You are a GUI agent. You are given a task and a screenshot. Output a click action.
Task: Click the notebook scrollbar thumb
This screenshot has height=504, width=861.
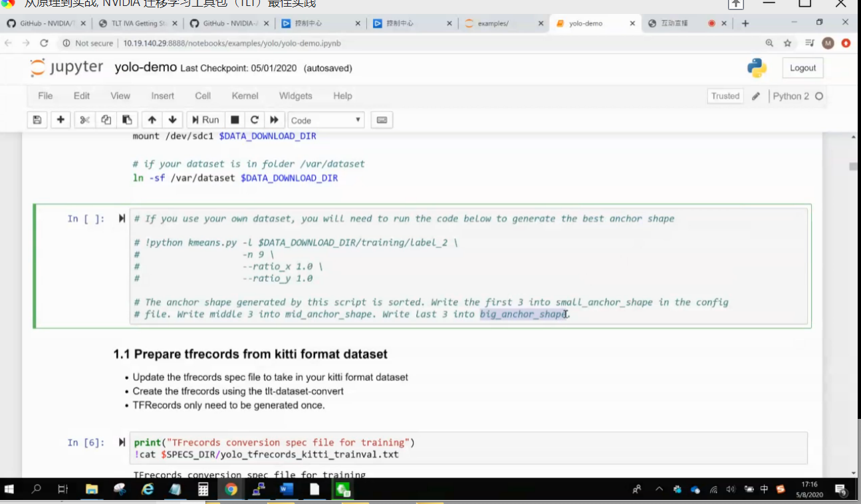click(854, 167)
